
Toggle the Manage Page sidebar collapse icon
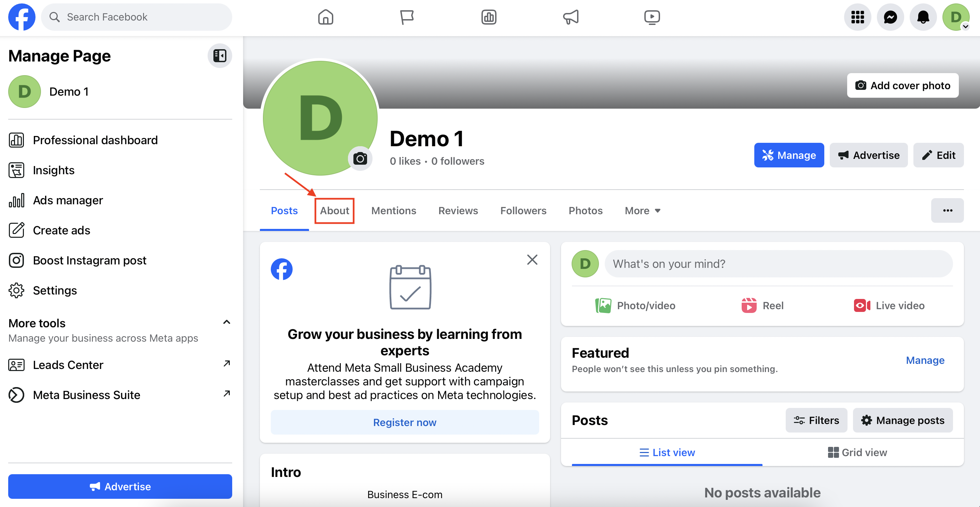(220, 56)
